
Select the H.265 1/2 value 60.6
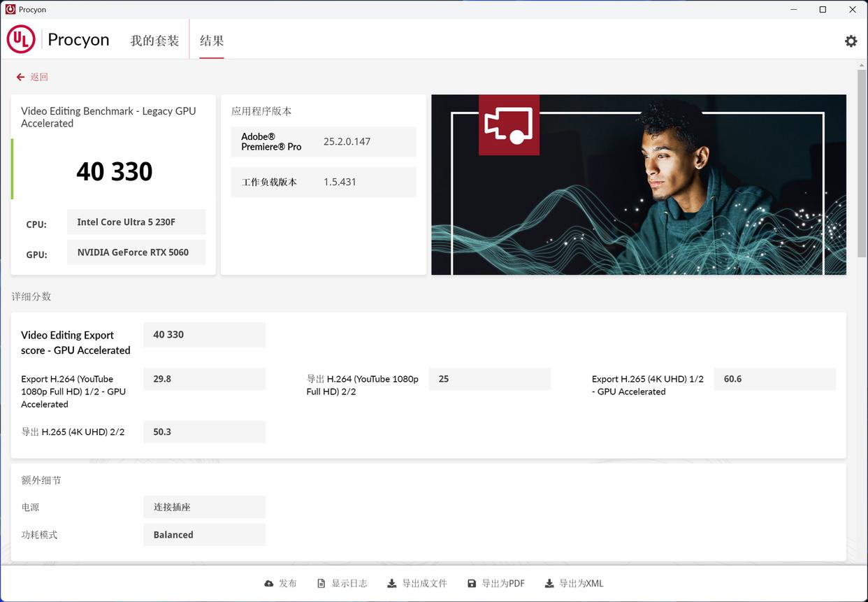774,379
